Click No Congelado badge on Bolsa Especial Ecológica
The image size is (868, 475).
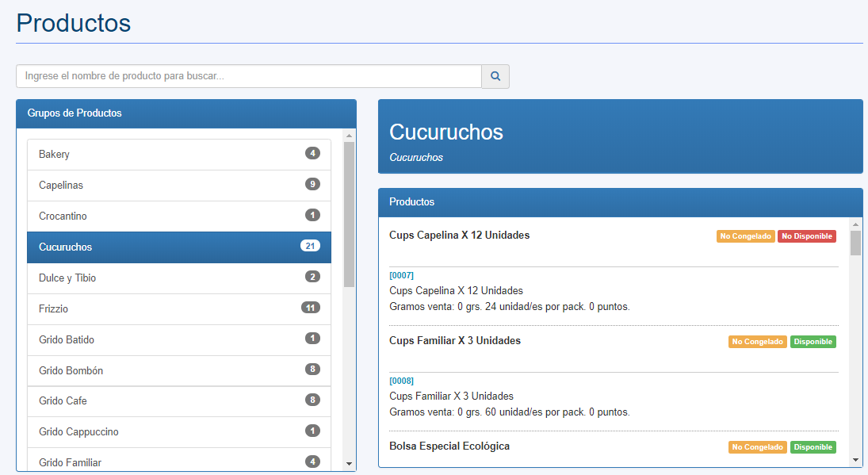(x=757, y=447)
